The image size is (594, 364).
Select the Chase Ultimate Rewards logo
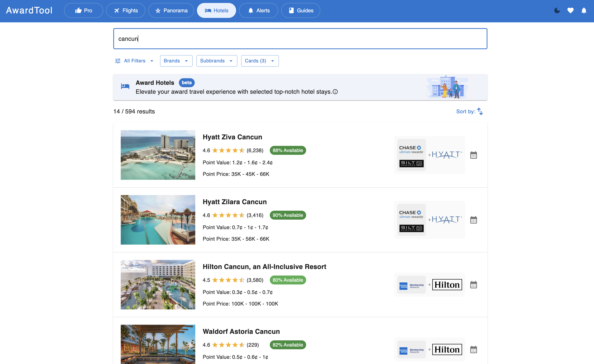click(411, 149)
